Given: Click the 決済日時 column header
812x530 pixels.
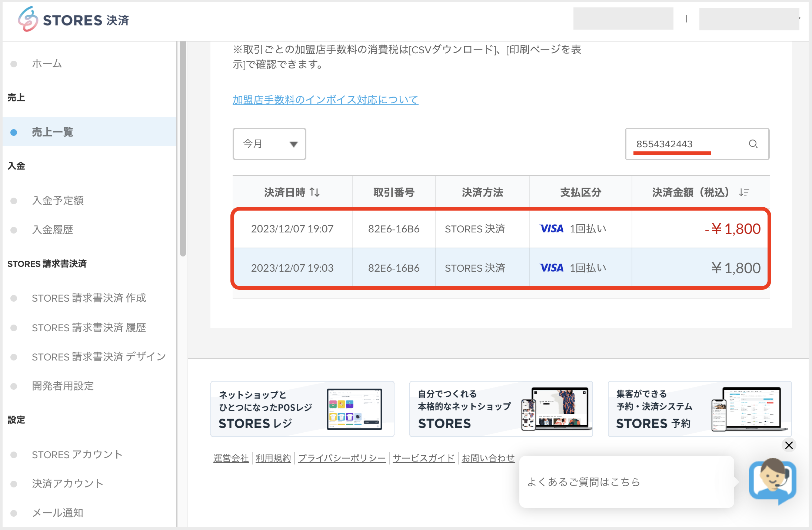Looking at the screenshot, I should pos(292,192).
